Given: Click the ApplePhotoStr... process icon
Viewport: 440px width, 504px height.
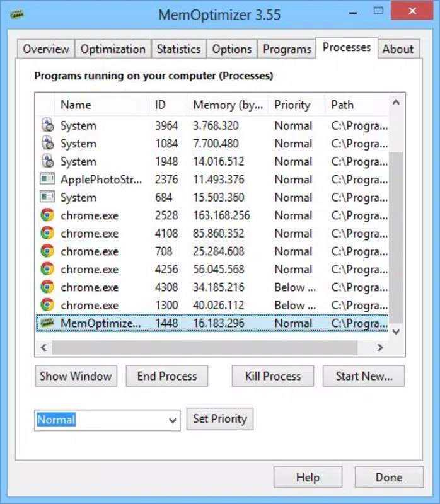Looking at the screenshot, I should click(47, 179).
